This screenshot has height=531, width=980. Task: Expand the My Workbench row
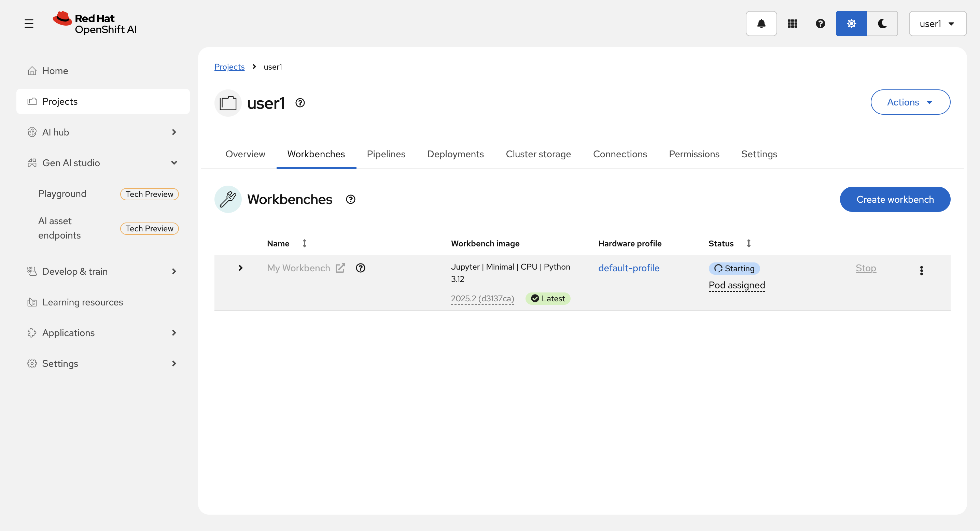[x=240, y=268]
